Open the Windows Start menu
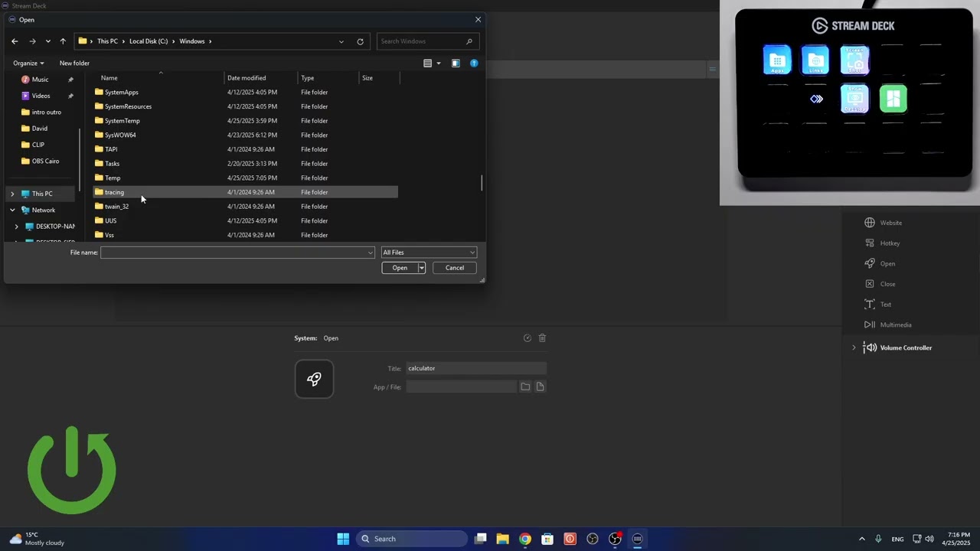This screenshot has height=551, width=980. (343, 539)
